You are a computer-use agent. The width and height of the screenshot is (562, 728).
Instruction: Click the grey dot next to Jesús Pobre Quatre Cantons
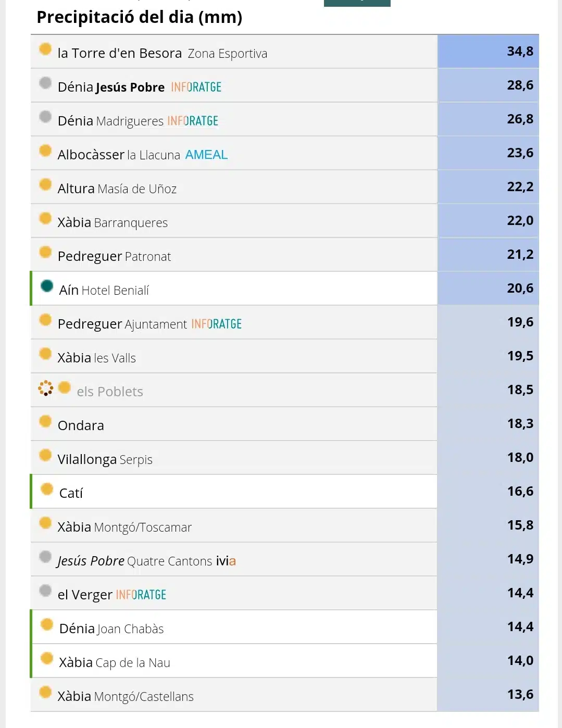pos(45,557)
